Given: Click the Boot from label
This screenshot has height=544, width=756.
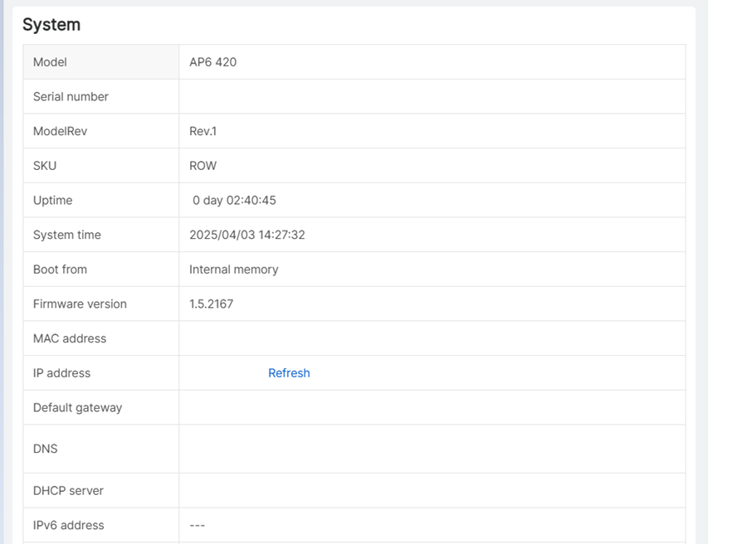Looking at the screenshot, I should click(60, 270).
